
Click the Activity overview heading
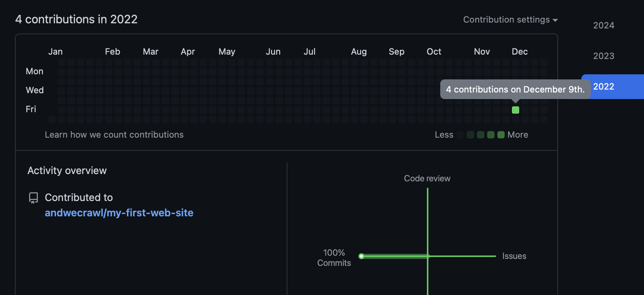(x=67, y=170)
